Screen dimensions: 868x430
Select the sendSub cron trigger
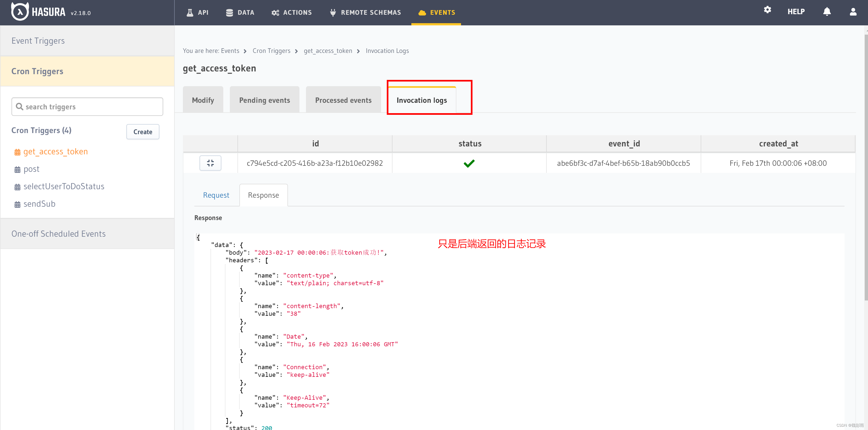pyautogui.click(x=39, y=204)
